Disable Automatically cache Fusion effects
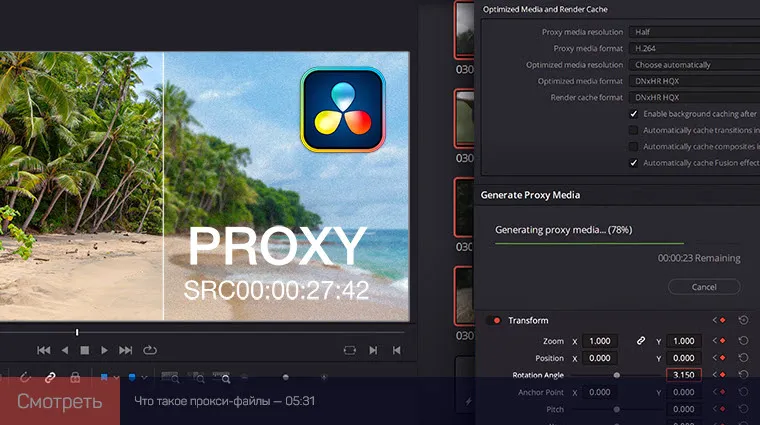Viewport: 760px width, 425px height. tap(633, 163)
